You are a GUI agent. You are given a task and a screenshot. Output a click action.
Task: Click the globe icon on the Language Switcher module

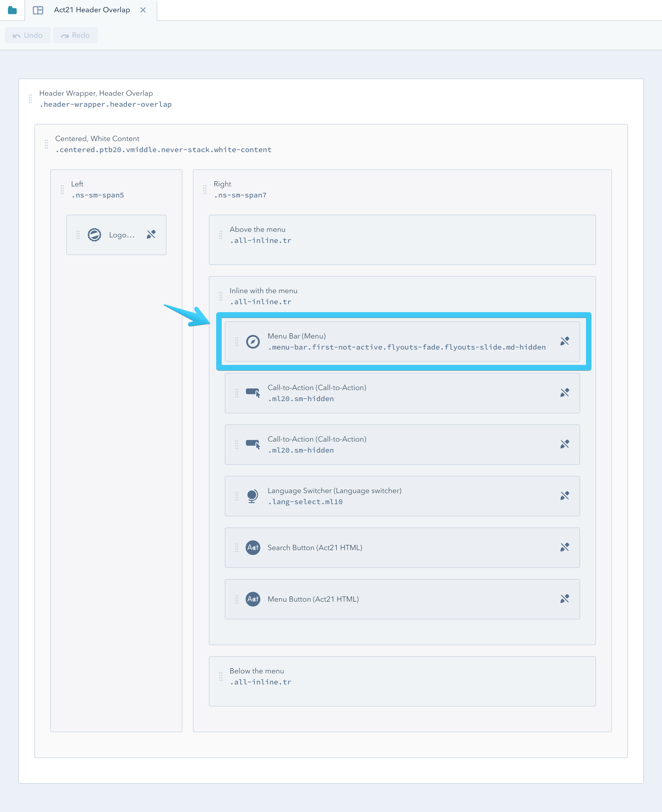253,496
